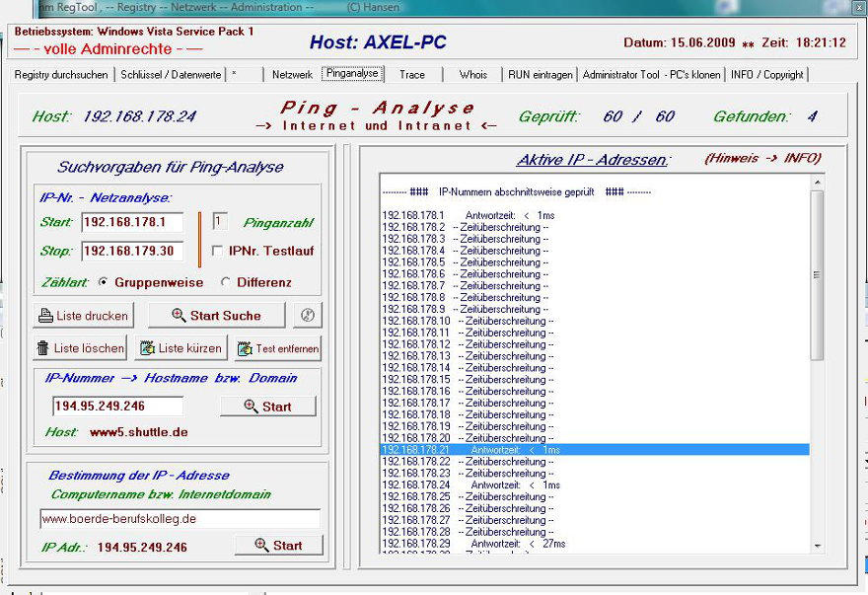Click the Hinweis -> INFO link

[761, 158]
